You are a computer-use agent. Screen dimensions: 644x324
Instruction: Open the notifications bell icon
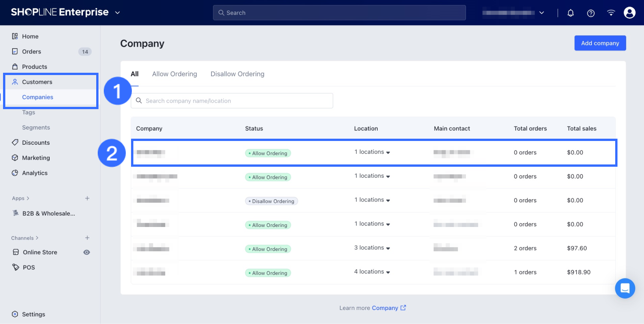point(571,13)
